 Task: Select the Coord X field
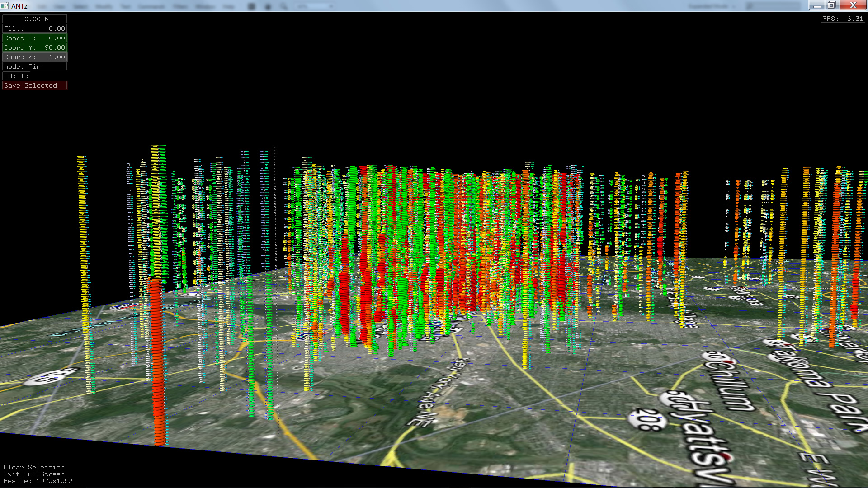pyautogui.click(x=34, y=38)
